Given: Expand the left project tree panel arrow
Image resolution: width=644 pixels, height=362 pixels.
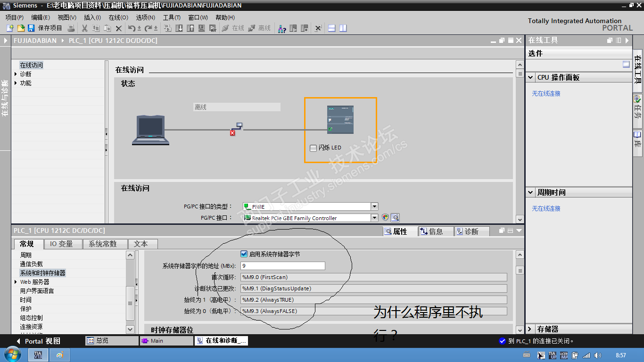Looking at the screenshot, I should click(x=6, y=41).
